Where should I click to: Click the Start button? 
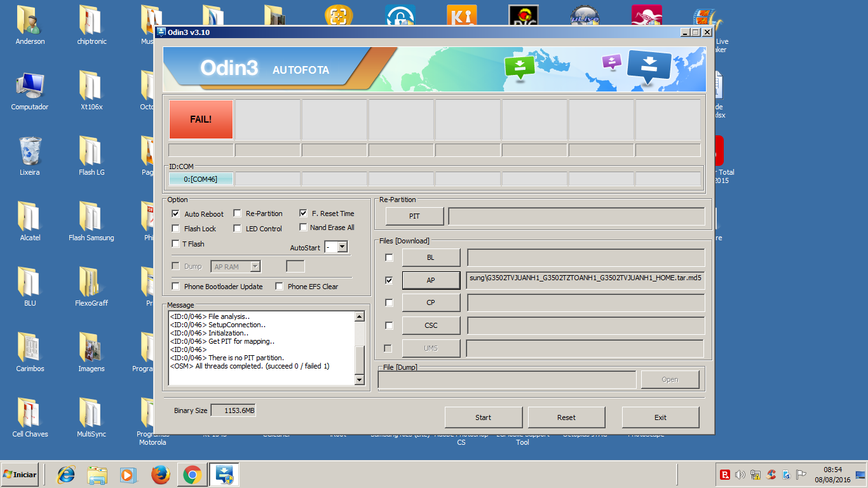pos(484,417)
